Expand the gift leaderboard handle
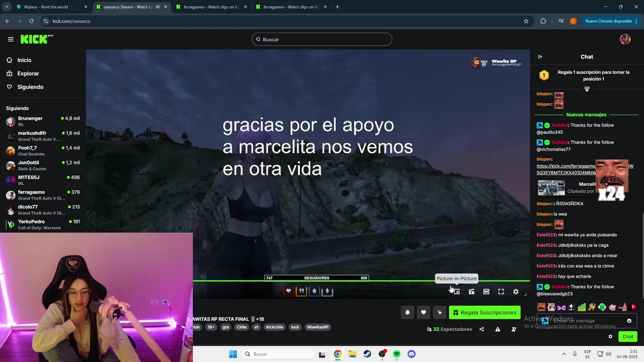Image resolution: width=644 pixels, height=362 pixels. tap(587, 89)
